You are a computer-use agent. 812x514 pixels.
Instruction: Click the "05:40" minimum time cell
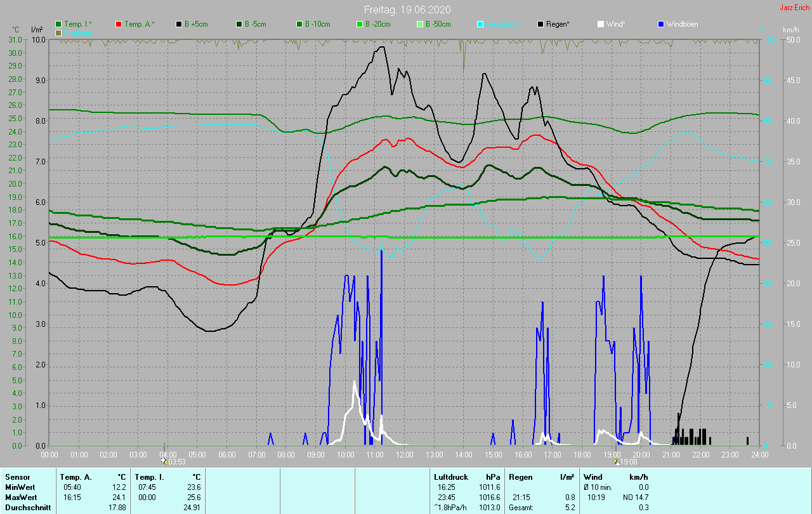72,487
